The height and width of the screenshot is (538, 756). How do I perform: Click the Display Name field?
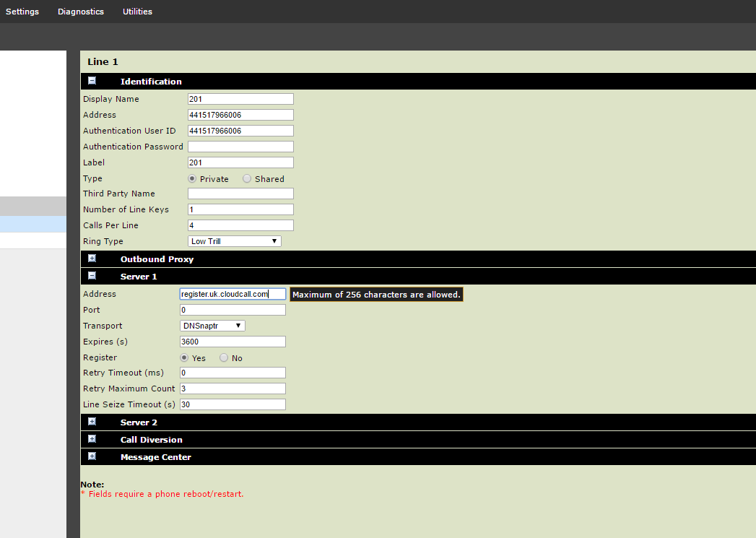click(240, 99)
